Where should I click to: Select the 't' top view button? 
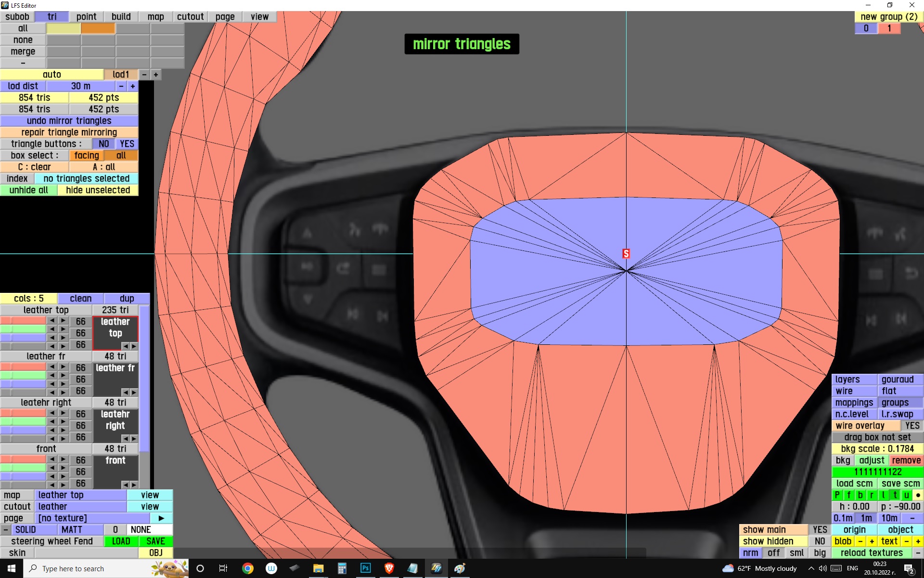[x=895, y=495]
